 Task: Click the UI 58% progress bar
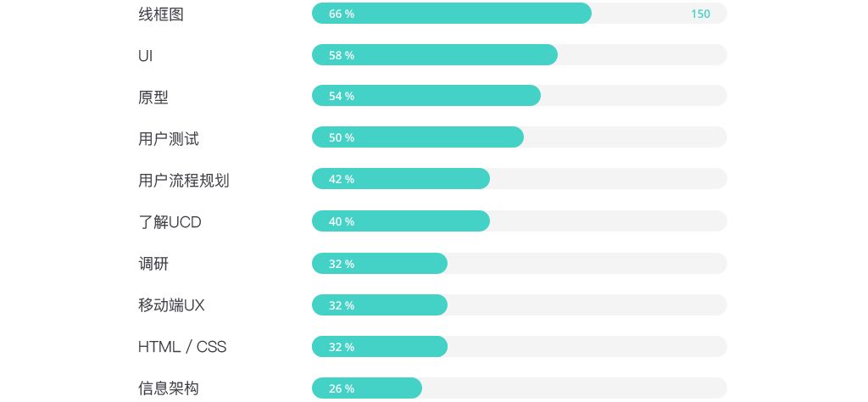pos(434,55)
